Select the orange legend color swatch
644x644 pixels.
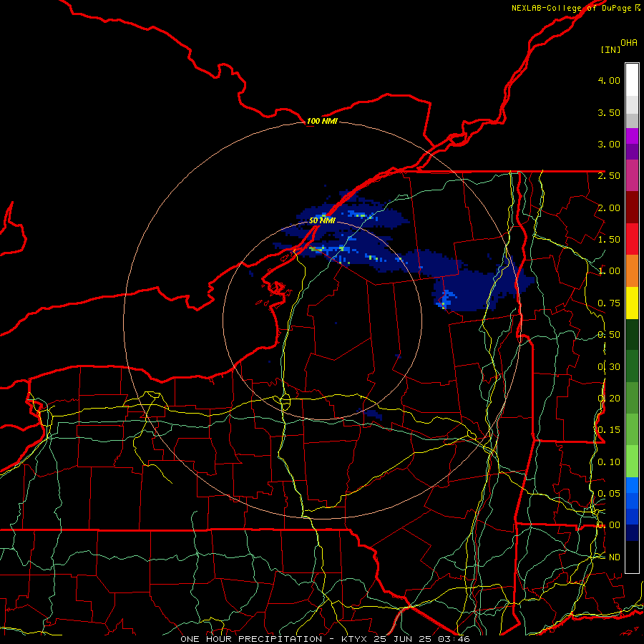[632, 270]
